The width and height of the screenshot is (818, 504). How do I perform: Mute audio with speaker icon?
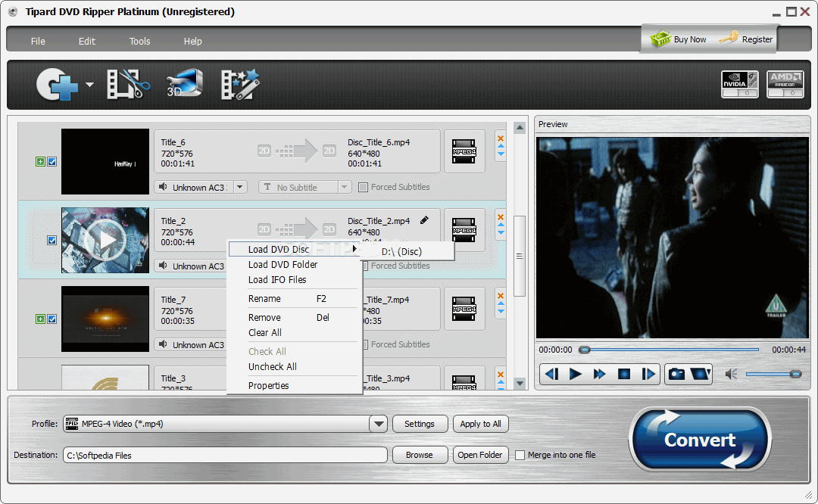point(732,374)
